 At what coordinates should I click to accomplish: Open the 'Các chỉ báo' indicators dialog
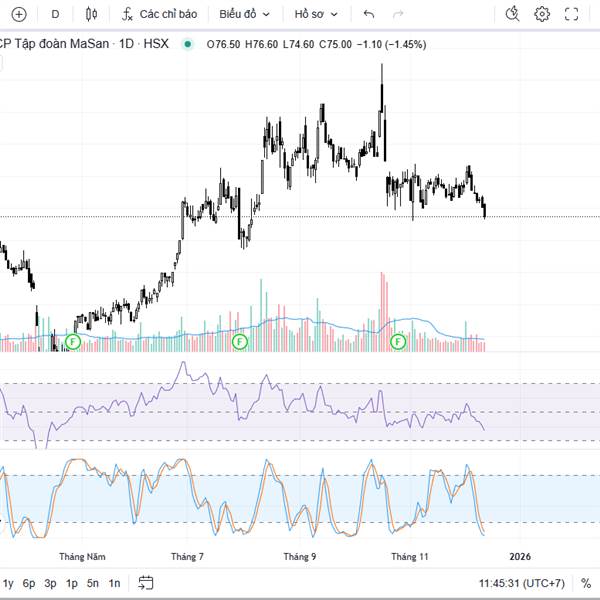coord(159,14)
